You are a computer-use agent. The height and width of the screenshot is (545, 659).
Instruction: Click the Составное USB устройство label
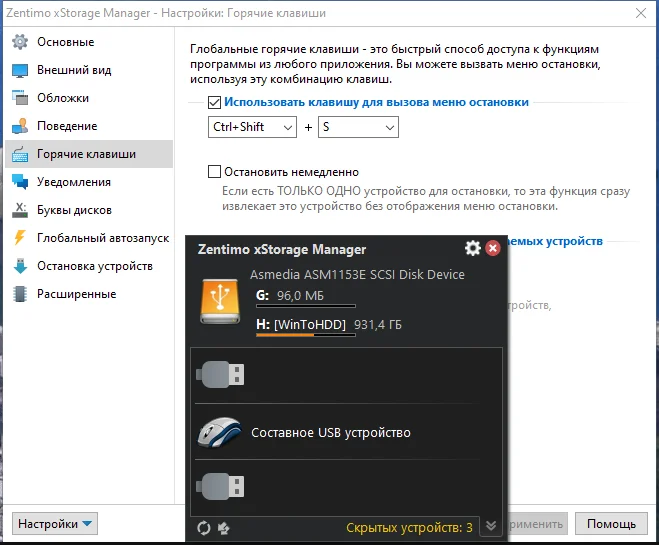(331, 432)
